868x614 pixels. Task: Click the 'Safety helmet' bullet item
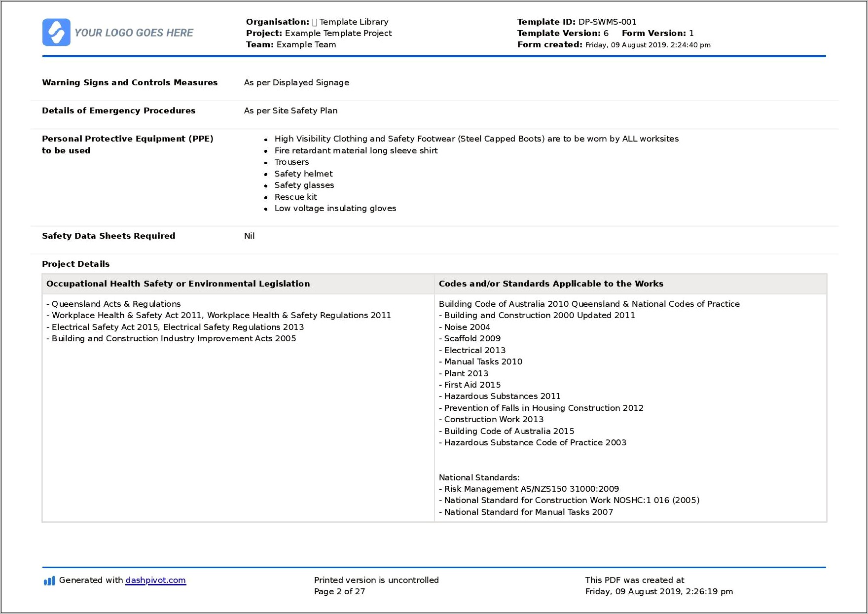[x=303, y=174]
